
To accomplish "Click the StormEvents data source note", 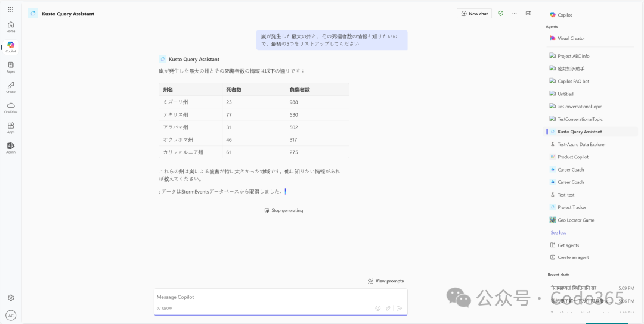I will point(222,192).
